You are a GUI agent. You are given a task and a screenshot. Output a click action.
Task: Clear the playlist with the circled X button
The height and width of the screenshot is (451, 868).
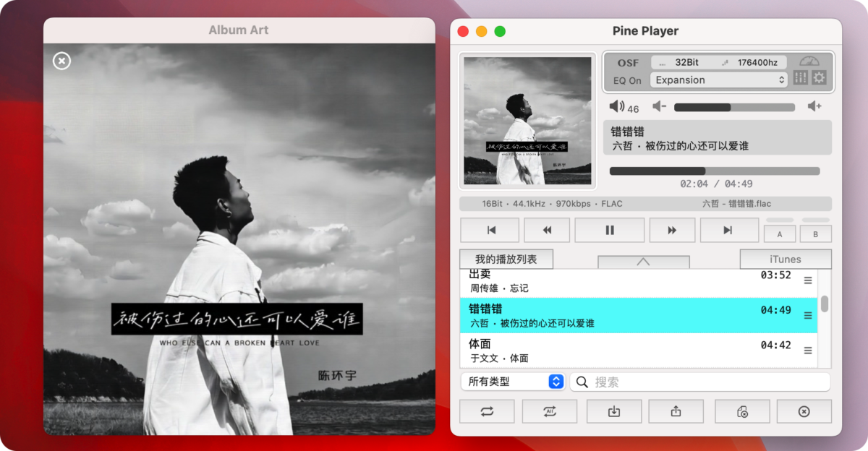pos(804,411)
